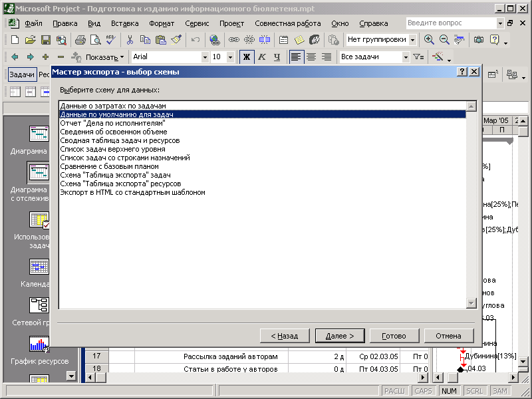Open Print Preview icon
This screenshot has width=532, height=399.
pos(96,40)
